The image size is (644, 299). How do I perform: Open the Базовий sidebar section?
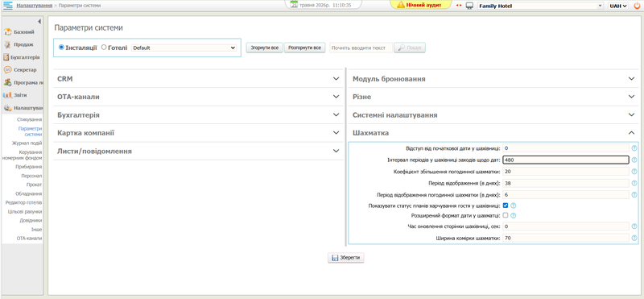click(x=23, y=31)
